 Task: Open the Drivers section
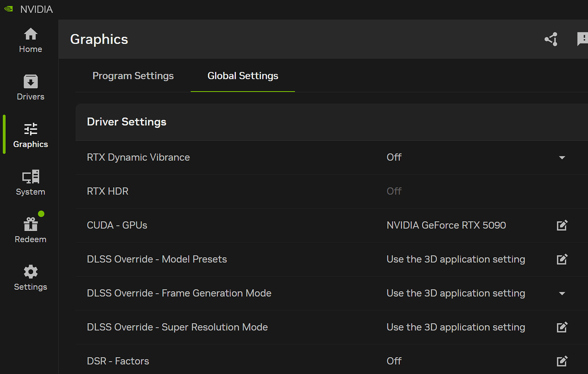(x=30, y=88)
